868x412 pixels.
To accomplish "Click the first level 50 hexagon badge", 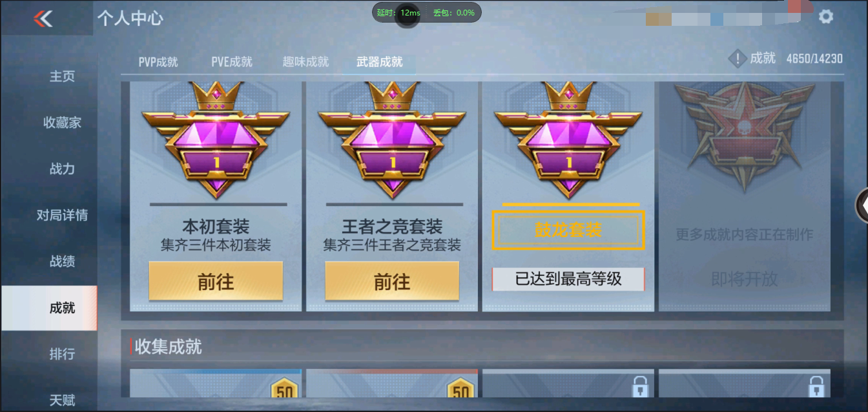I will pyautogui.click(x=285, y=389).
